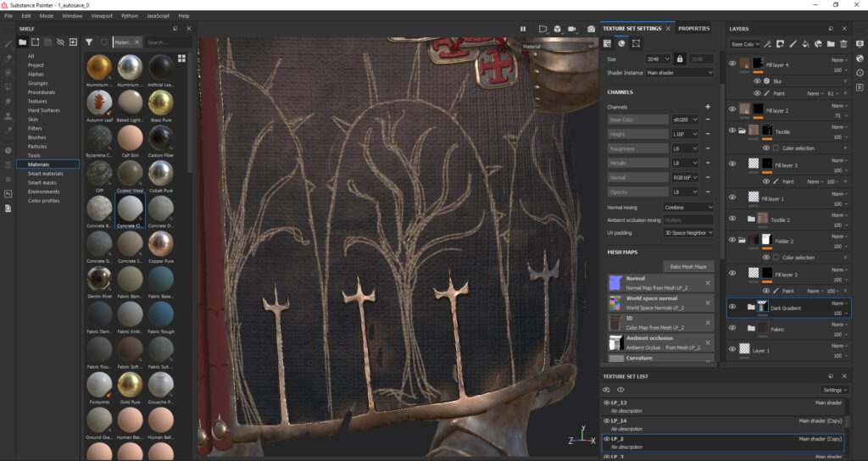Click the add channel plus icon

707,108
